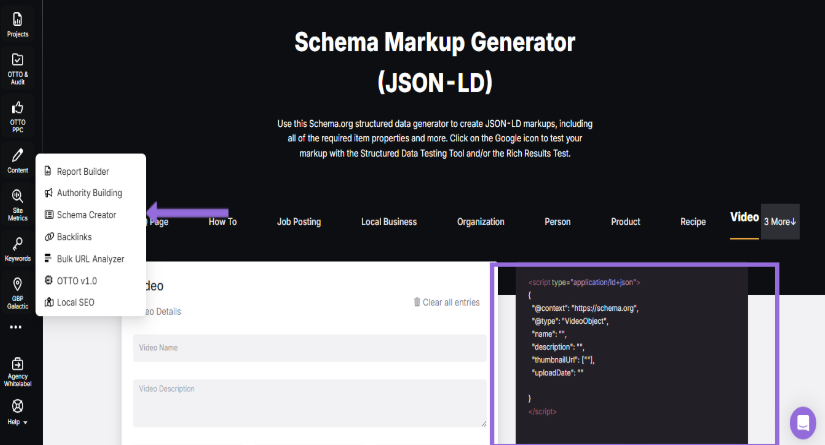
Task: Click the Video Description text area
Action: 309,402
